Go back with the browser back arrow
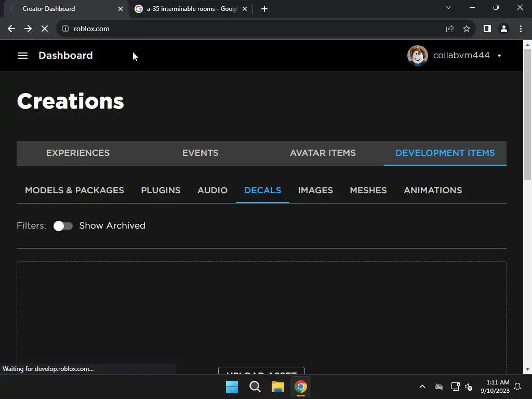This screenshot has width=532, height=399. 11,29
